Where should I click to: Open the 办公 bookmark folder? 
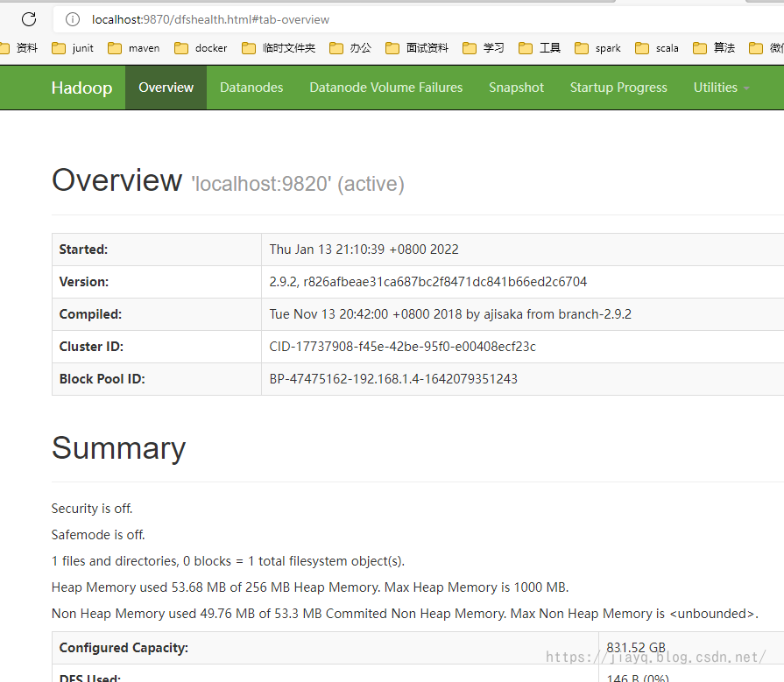[350, 48]
